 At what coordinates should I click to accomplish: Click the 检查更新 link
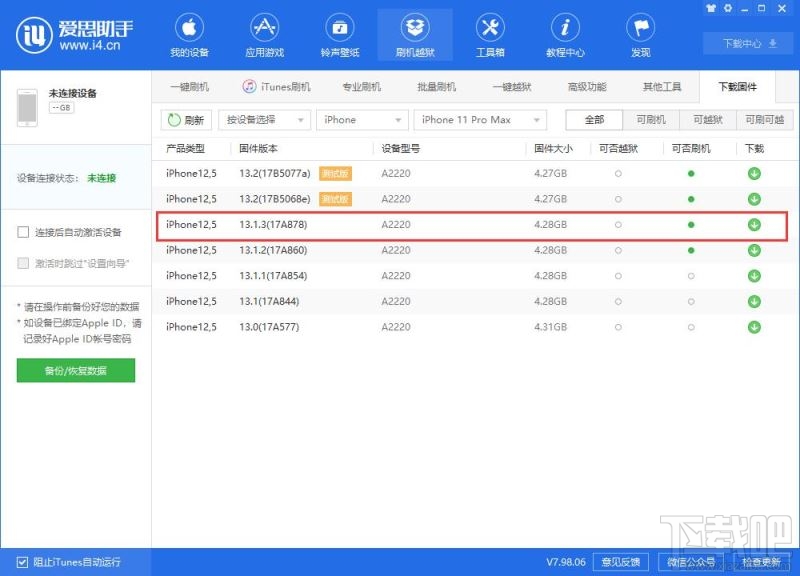[761, 563]
